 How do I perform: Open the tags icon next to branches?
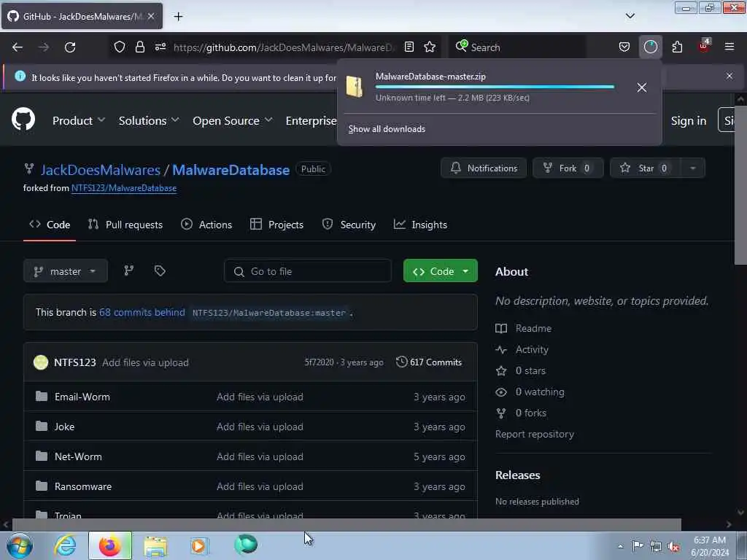(160, 271)
